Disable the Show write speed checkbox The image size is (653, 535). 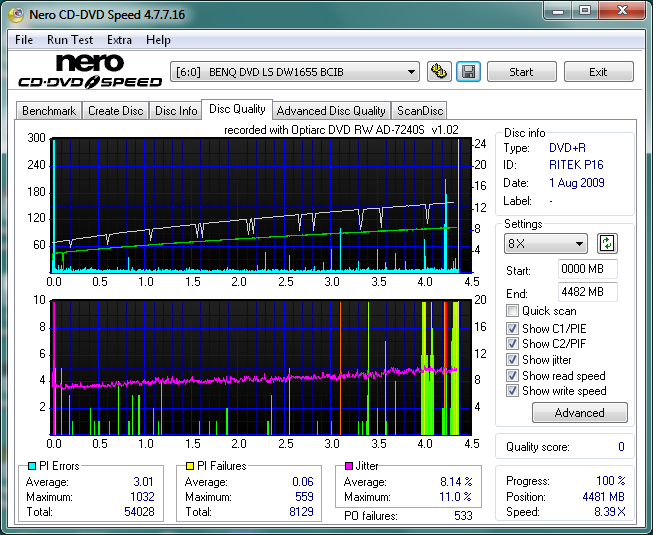coord(513,391)
